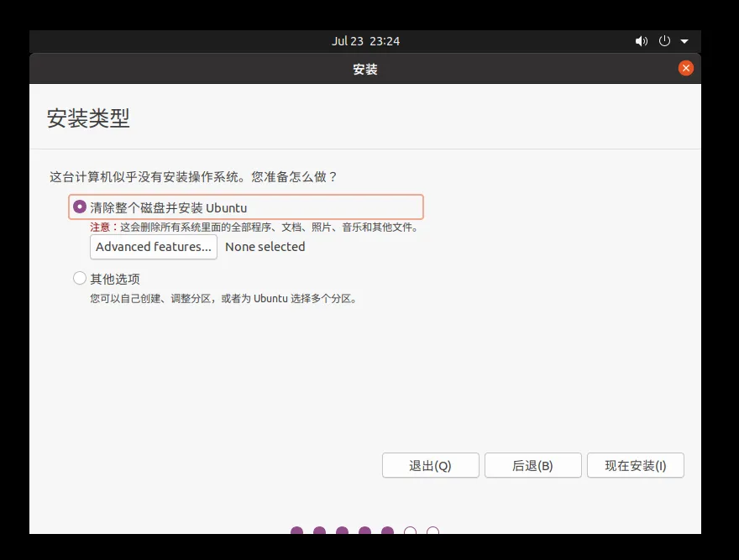Expand the system menu arrow

point(684,41)
